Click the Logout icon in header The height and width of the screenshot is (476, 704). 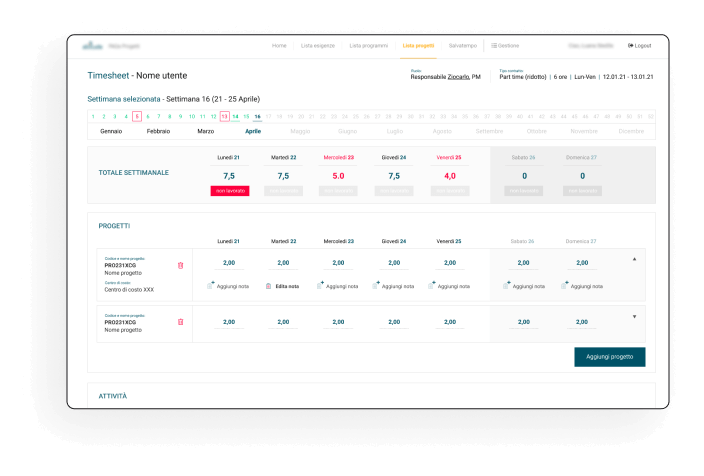pos(631,46)
